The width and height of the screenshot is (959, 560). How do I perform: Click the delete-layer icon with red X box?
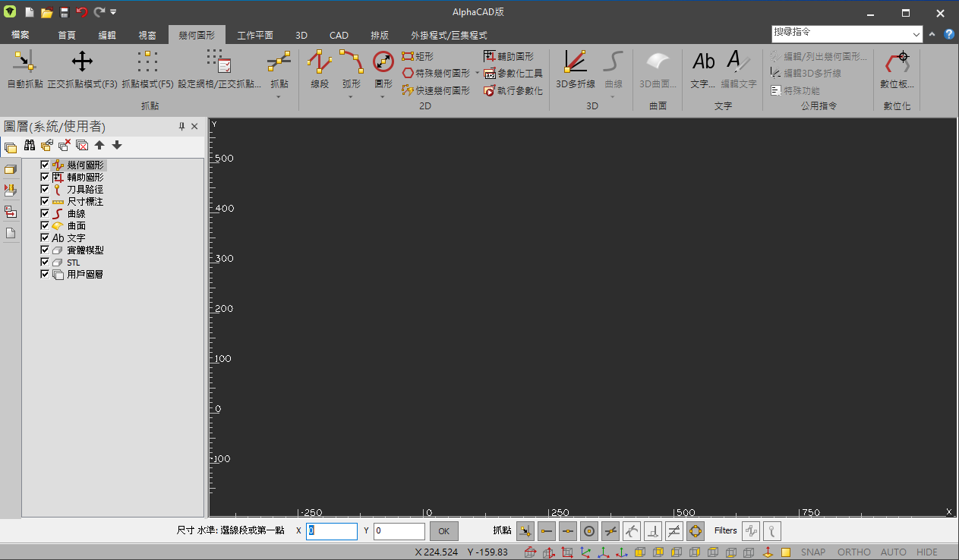[82, 145]
